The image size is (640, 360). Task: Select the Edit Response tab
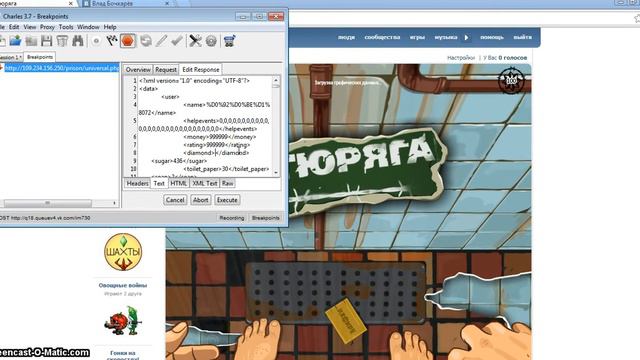point(200,69)
